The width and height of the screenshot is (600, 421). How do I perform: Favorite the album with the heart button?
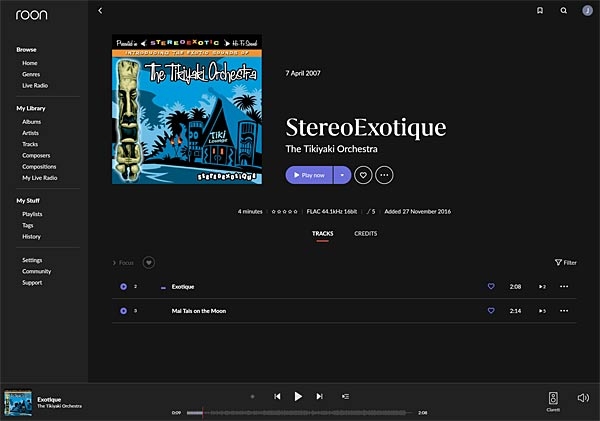(364, 175)
